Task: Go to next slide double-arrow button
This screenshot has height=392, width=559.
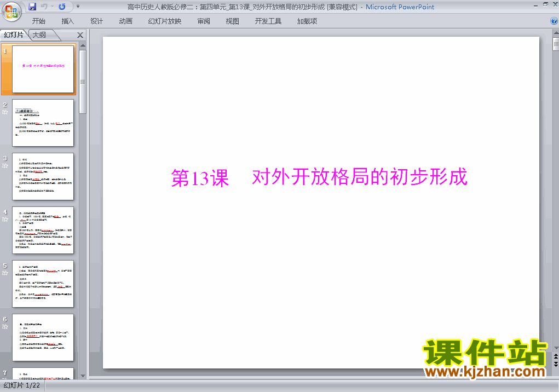Action: (556, 364)
